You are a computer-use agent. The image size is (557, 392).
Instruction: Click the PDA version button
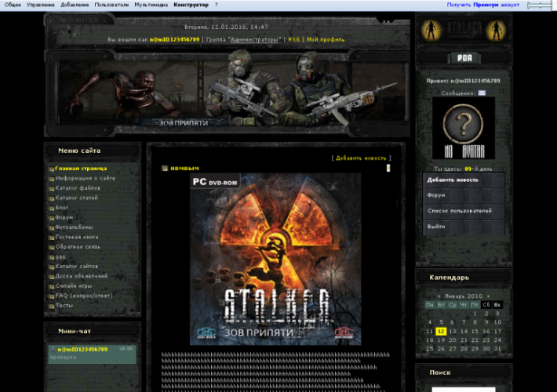click(x=464, y=58)
